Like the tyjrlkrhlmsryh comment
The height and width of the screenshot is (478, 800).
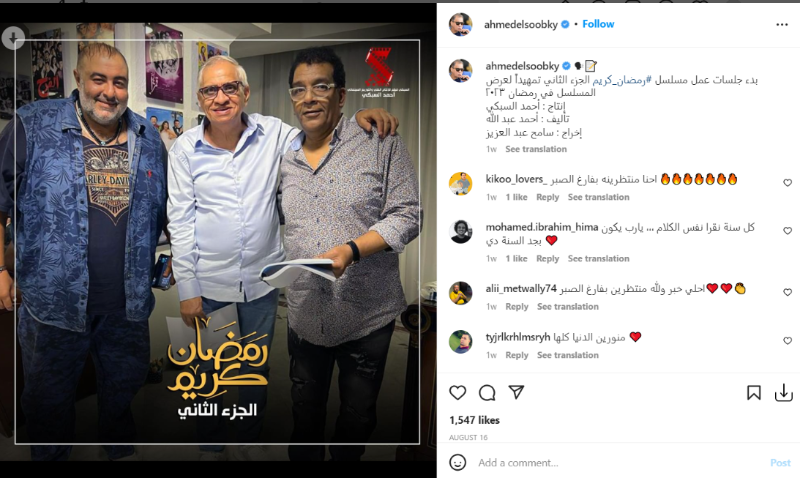click(x=787, y=340)
